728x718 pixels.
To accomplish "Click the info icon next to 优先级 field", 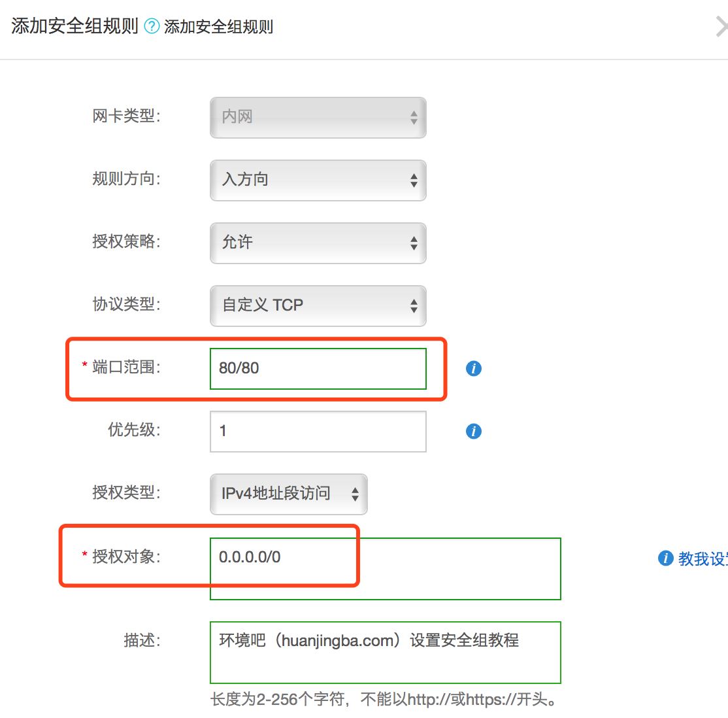I will 473,431.
